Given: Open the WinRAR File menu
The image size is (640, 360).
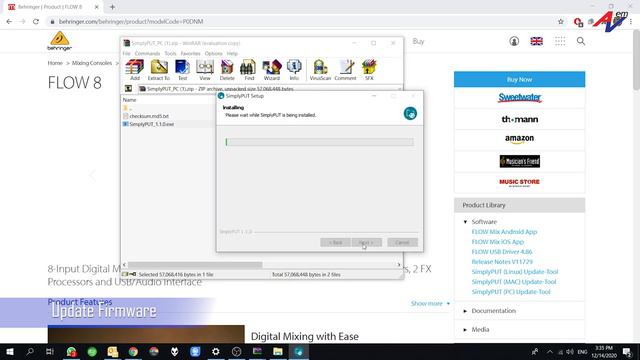Looking at the screenshot, I should tap(127, 53).
